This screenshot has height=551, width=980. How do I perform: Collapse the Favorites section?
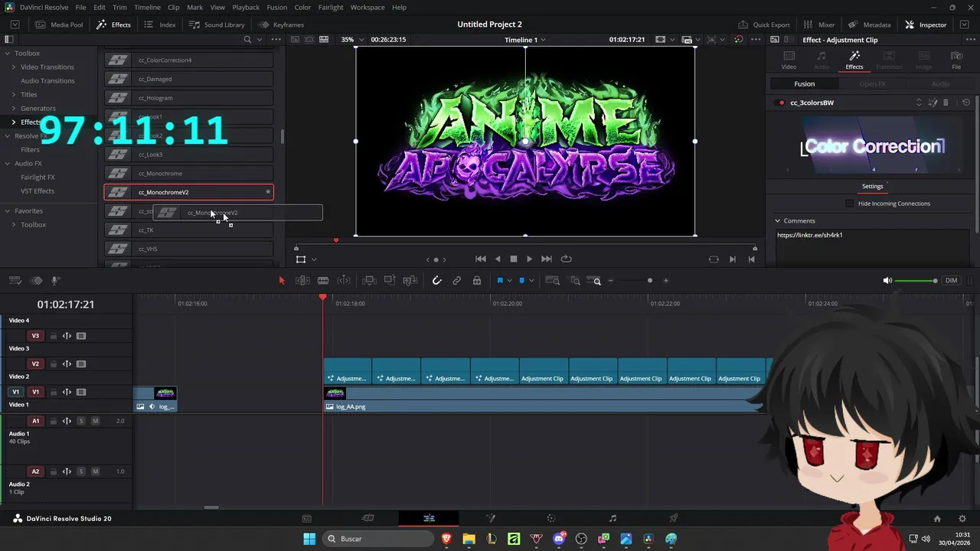click(7, 211)
